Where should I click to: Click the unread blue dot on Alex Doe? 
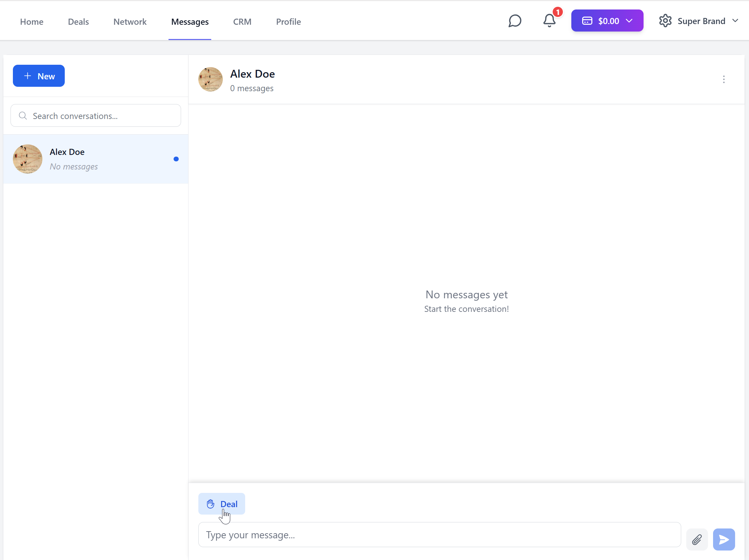[x=176, y=159]
